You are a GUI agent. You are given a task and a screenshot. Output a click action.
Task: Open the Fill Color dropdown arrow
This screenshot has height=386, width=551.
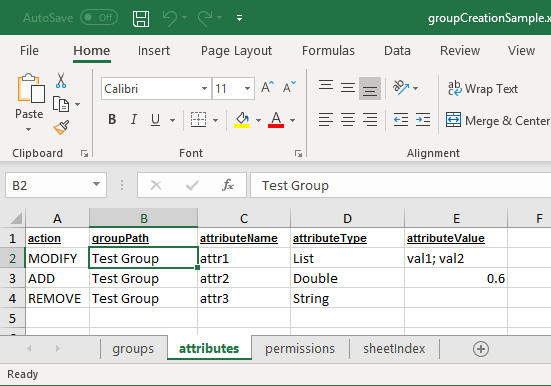pos(258,121)
